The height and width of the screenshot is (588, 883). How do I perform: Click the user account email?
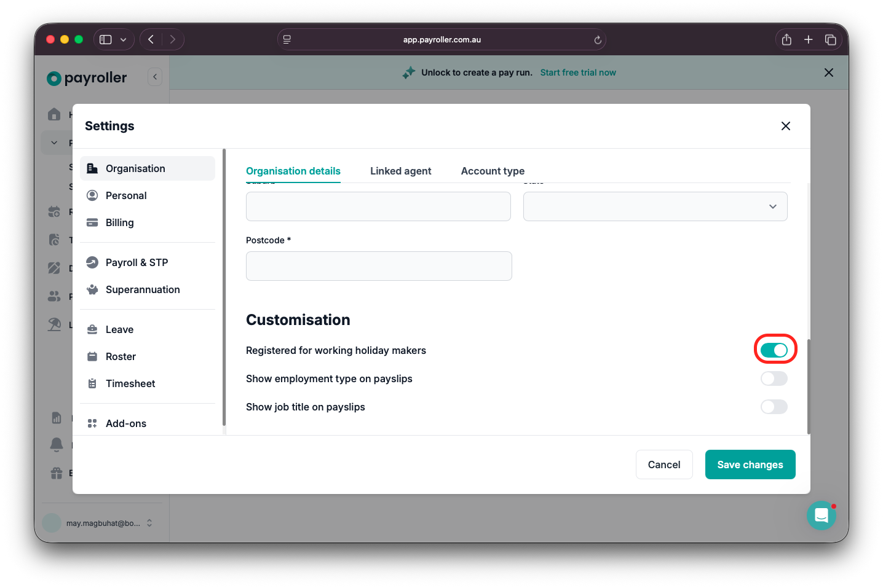(x=103, y=523)
